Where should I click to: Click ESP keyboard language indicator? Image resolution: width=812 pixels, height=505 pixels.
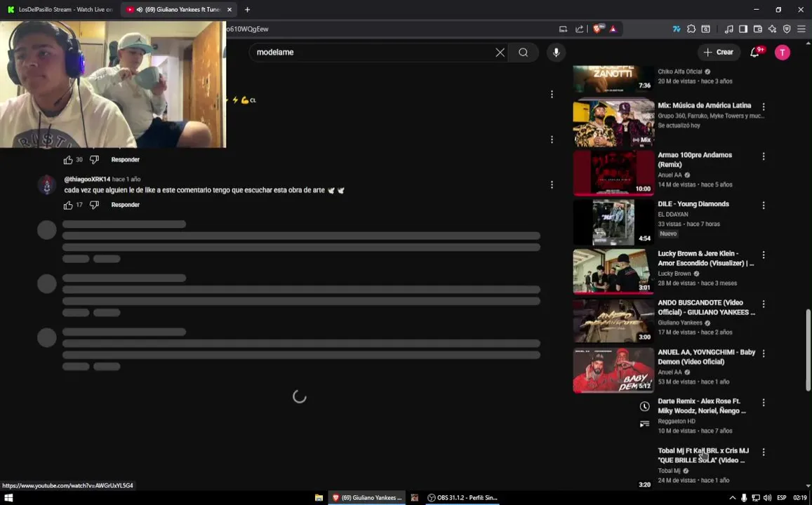point(781,498)
